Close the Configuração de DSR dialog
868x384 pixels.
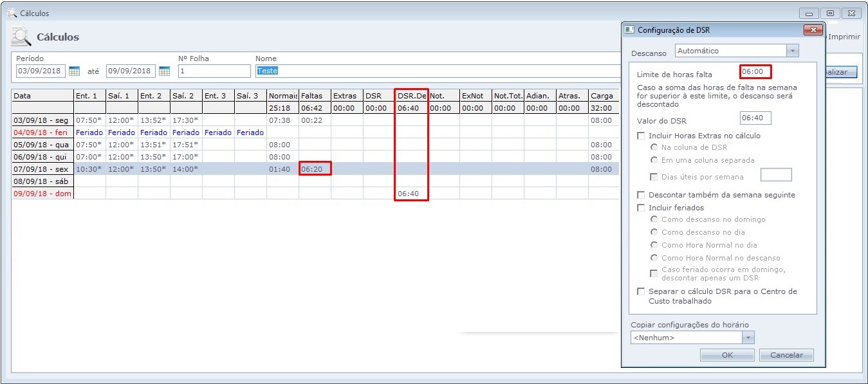click(813, 30)
